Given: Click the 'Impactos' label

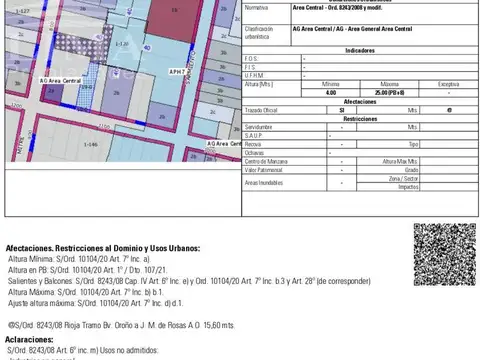Looking at the screenshot, I should coord(408,187).
